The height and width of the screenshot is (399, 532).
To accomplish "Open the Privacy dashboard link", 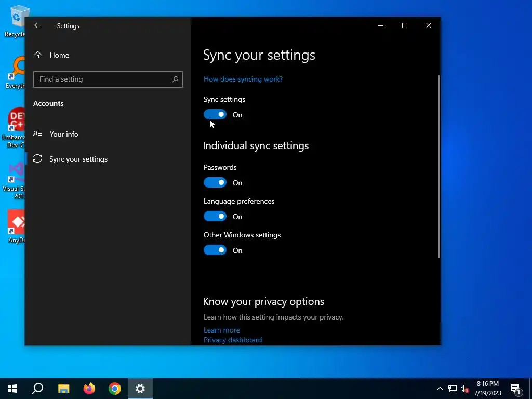I will tap(233, 340).
